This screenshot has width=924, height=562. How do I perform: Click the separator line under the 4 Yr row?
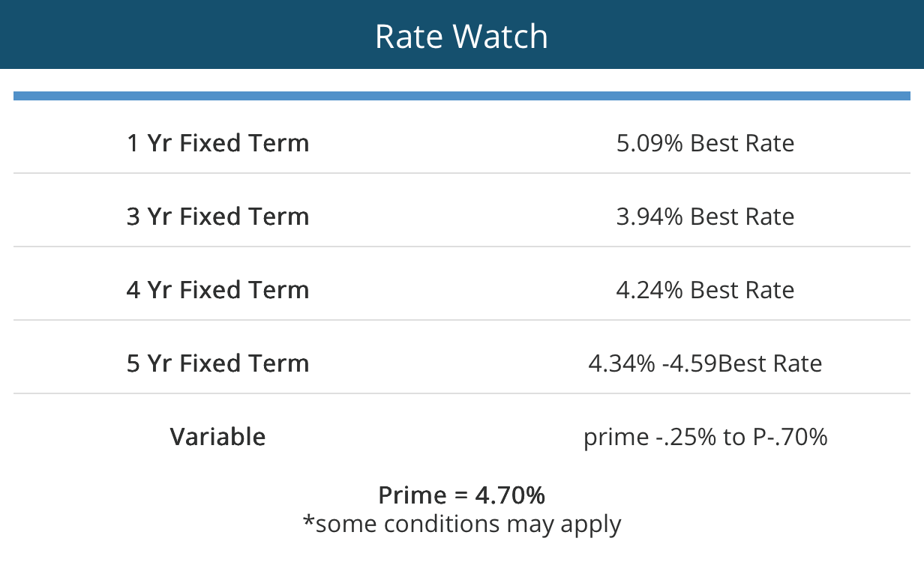pyautogui.click(x=461, y=320)
